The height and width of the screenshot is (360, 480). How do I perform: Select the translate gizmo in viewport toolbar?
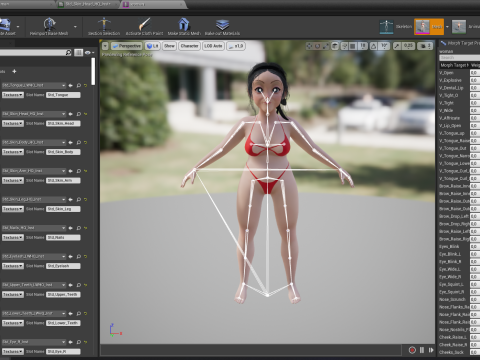309,46
